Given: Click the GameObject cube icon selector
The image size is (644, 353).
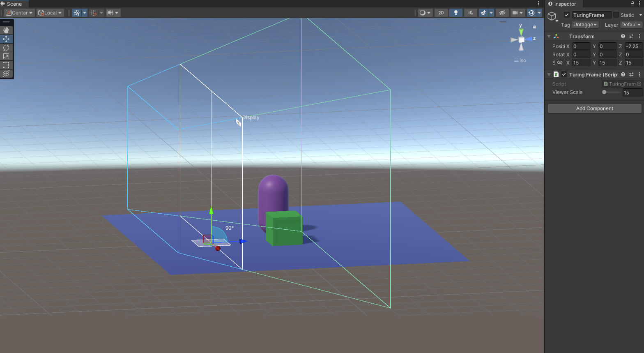Looking at the screenshot, I should (x=552, y=16).
